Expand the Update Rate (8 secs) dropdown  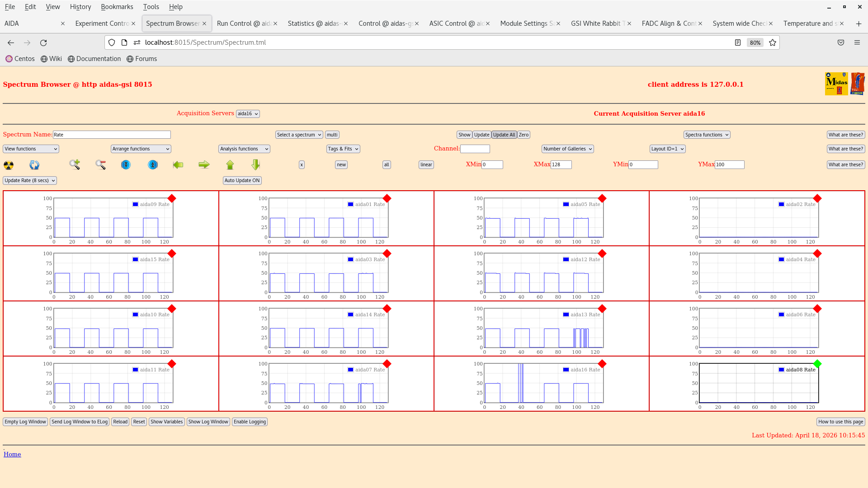tap(30, 180)
